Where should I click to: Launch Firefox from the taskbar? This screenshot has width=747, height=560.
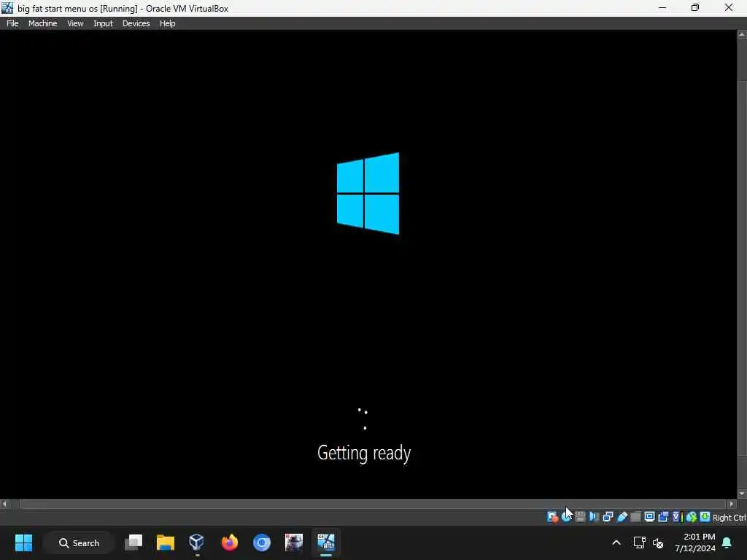[x=230, y=542]
